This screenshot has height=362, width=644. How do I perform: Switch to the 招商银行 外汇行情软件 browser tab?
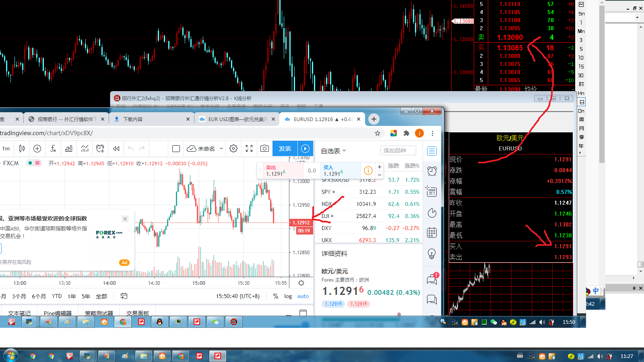[67, 119]
